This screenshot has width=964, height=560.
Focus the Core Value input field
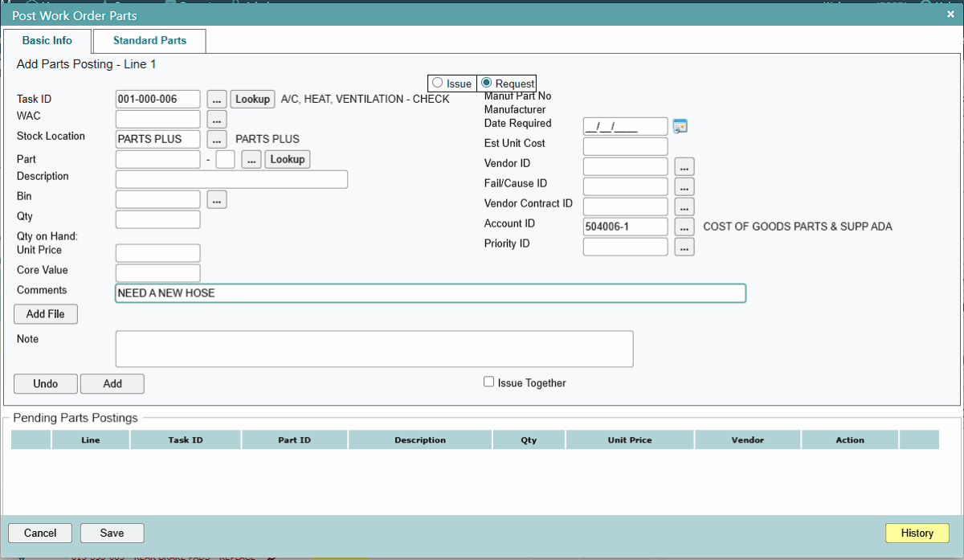(x=158, y=273)
